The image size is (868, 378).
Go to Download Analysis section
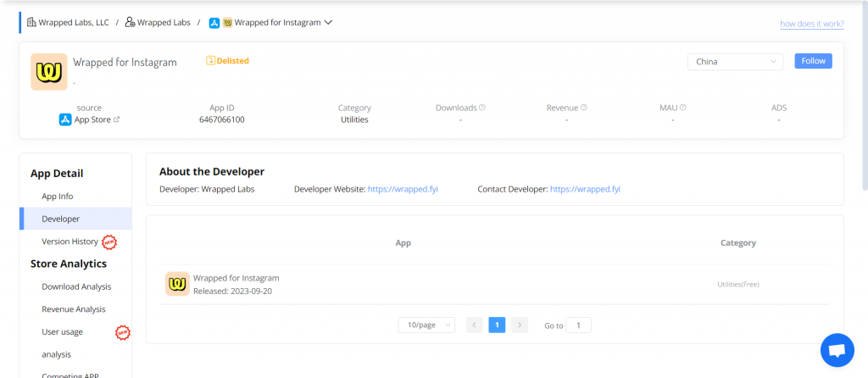tap(76, 286)
